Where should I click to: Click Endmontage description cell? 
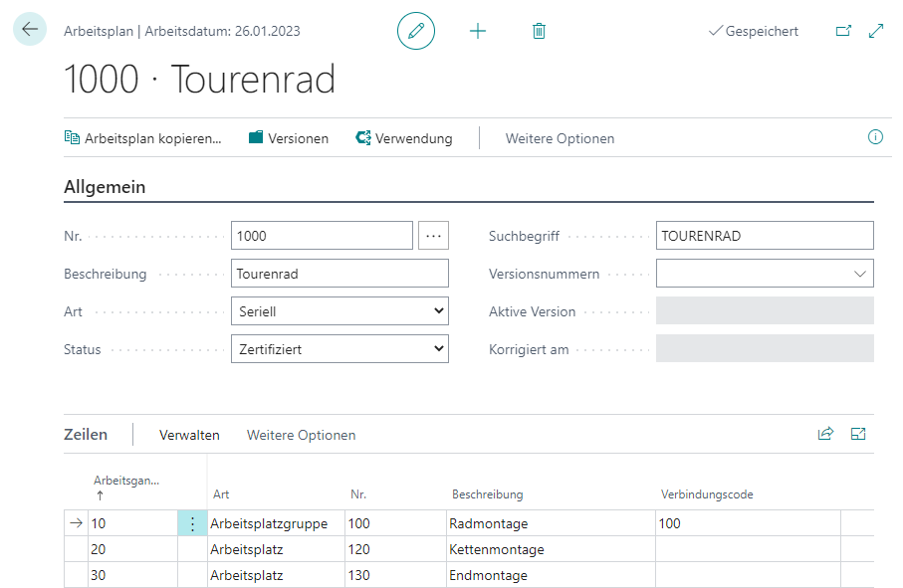[551, 575]
